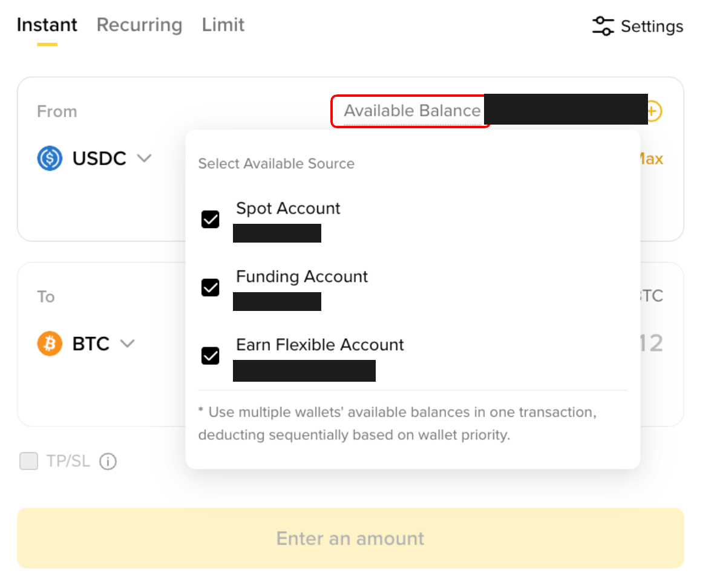Screen dimensions: 720x588
Task: Uncheck the Earn Flexible Account checkbox
Action: click(211, 355)
